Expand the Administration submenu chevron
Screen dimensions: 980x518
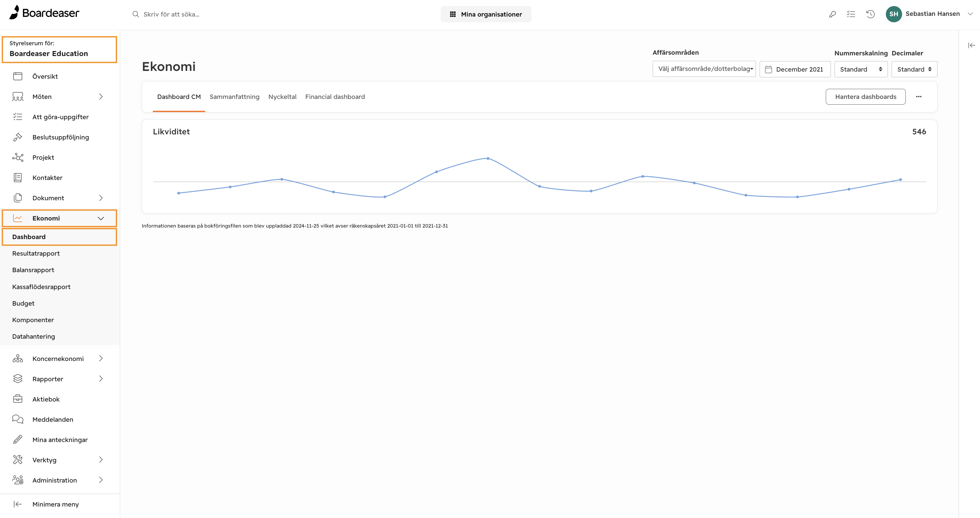coord(101,480)
